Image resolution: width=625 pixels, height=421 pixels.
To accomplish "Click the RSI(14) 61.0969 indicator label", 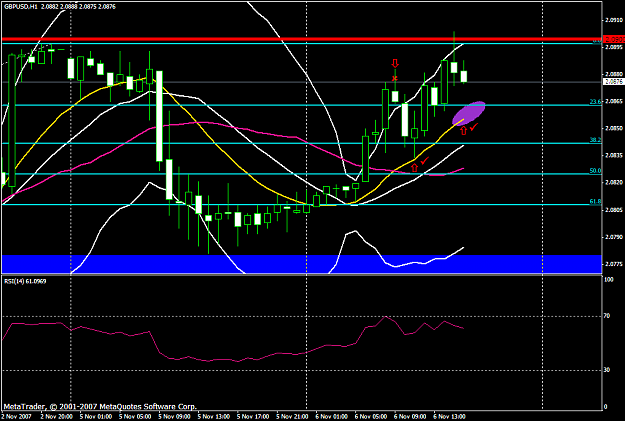I will click(x=25, y=281).
